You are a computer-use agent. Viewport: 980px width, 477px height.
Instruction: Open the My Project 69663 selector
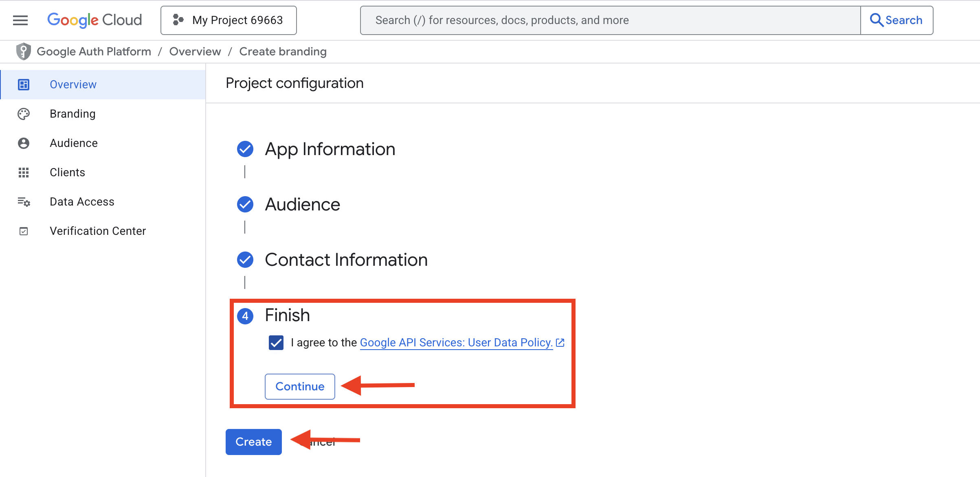pos(229,20)
